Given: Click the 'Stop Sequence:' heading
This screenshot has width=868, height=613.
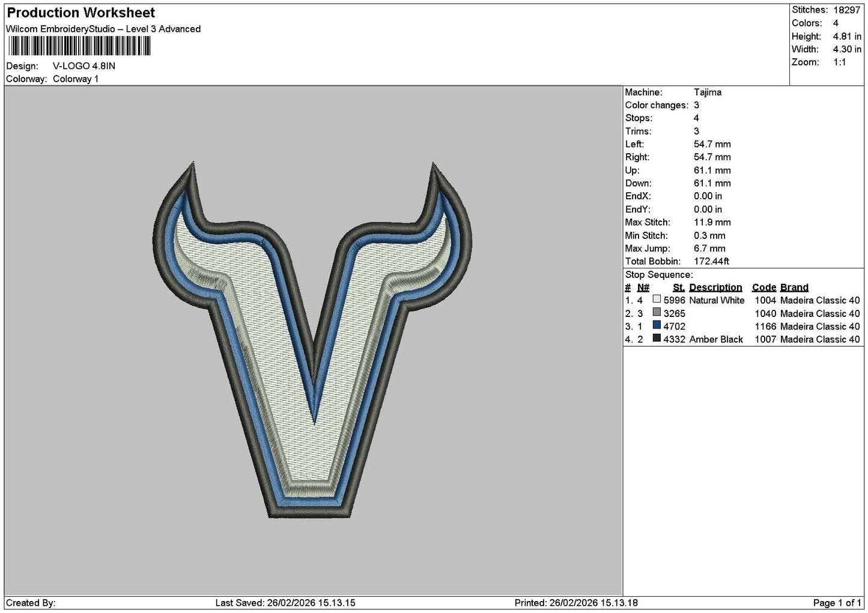Looking at the screenshot, I should pos(659,275).
